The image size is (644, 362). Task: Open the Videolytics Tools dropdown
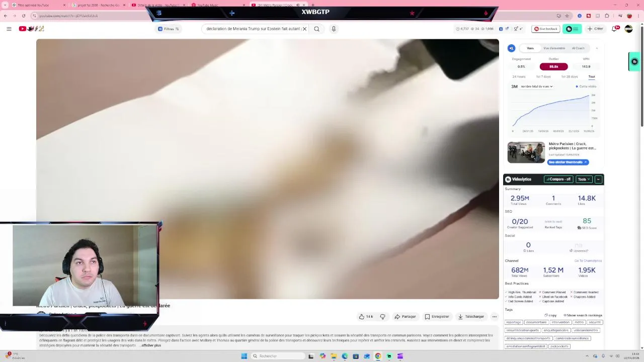click(x=584, y=179)
